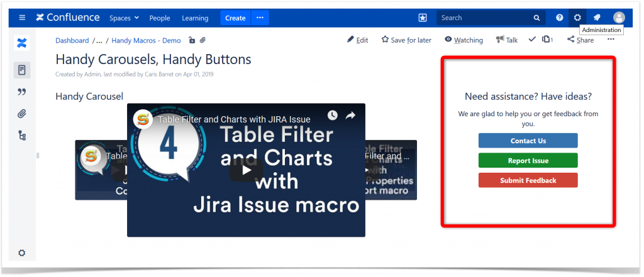Open the user profile avatar menu
Image resolution: width=644 pixels, height=277 pixels.
coord(619,18)
